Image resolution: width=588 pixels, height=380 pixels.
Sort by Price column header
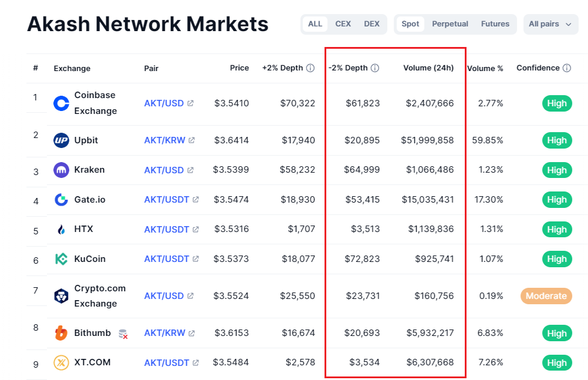(x=239, y=68)
